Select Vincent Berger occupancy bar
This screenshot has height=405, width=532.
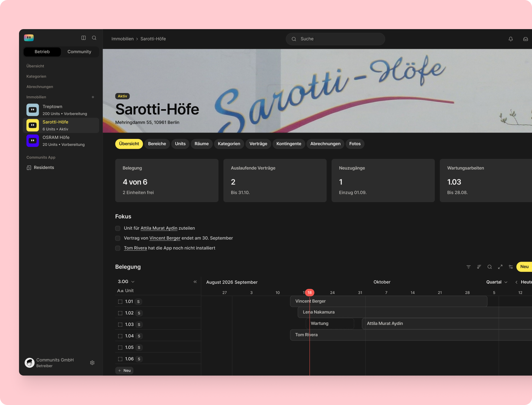point(389,301)
